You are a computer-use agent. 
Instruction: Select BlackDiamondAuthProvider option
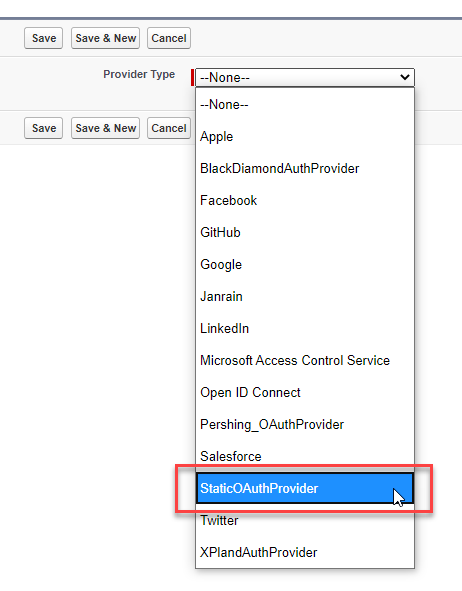coord(305,168)
